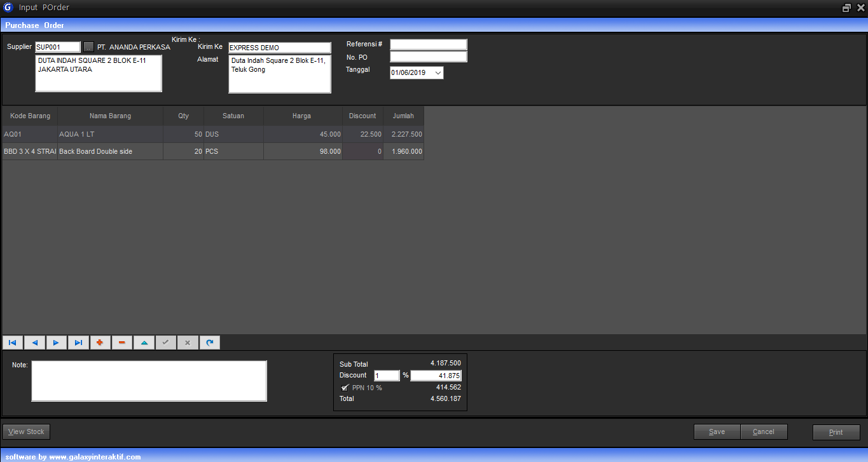Click the Save button
868x462 pixels.
(x=717, y=432)
